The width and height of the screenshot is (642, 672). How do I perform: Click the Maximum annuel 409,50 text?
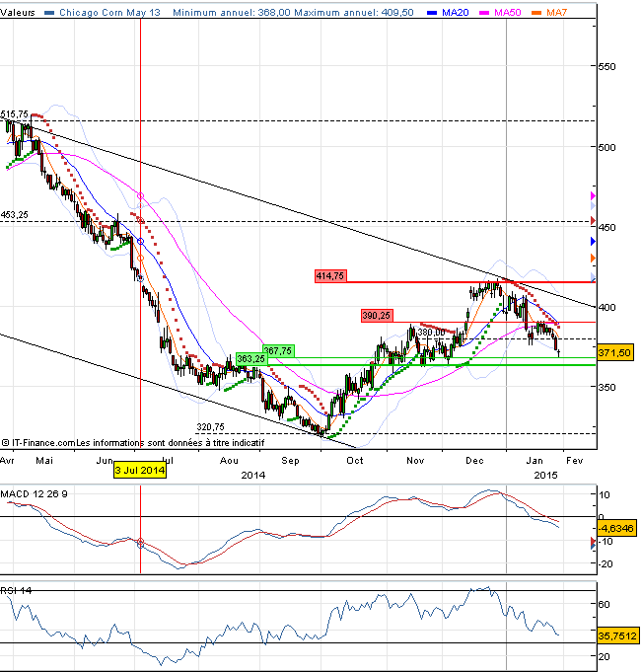click(354, 13)
